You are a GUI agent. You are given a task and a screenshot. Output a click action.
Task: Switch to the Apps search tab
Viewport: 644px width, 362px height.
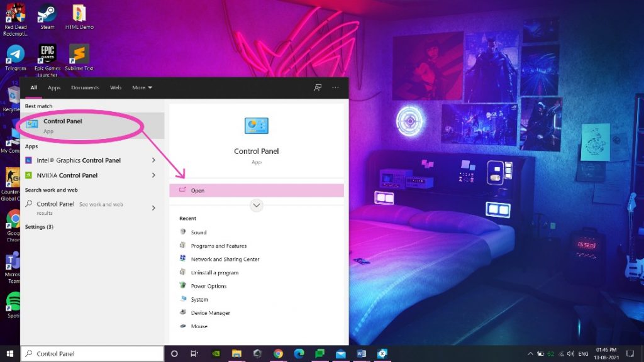coord(54,87)
